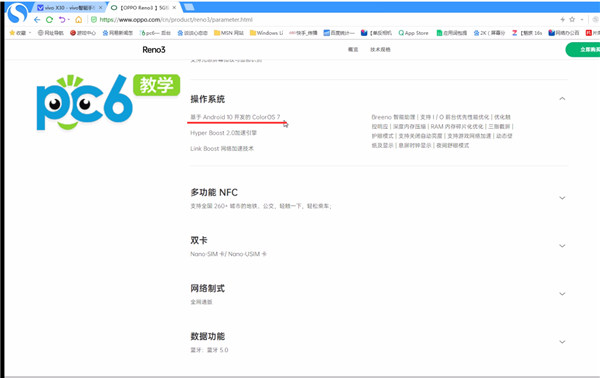This screenshot has height=378, width=600.
Task: Open the 收藏 favorites star in bookmarks bar
Action: pyautogui.click(x=12, y=33)
